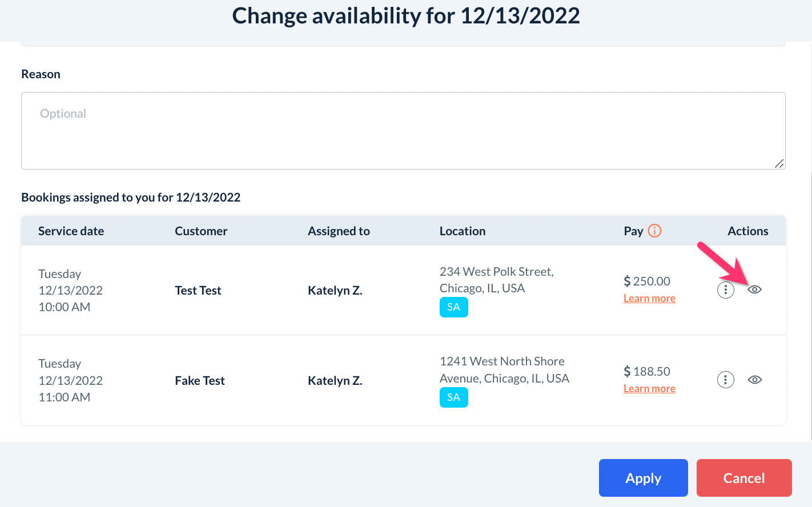Click the Reason textarea resize handle
Viewport: 812px width, 507px height.
tap(779, 163)
